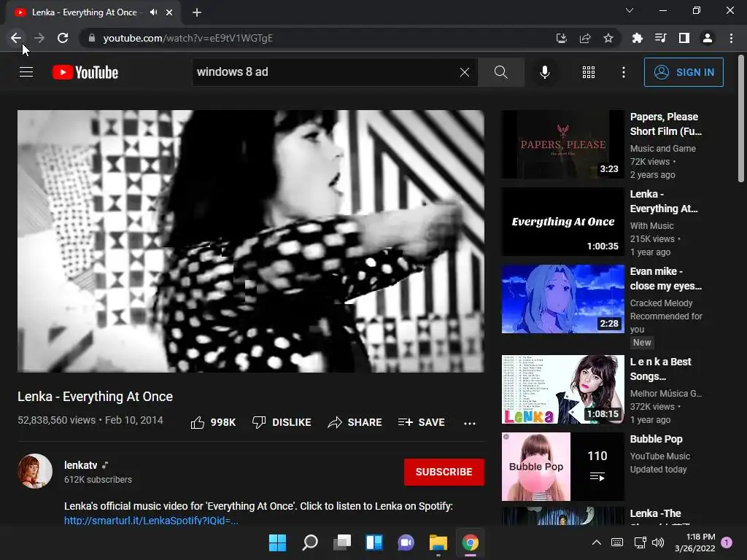Open File Explorer from taskbar
Image resolution: width=747 pixels, height=560 pixels.
(438, 542)
